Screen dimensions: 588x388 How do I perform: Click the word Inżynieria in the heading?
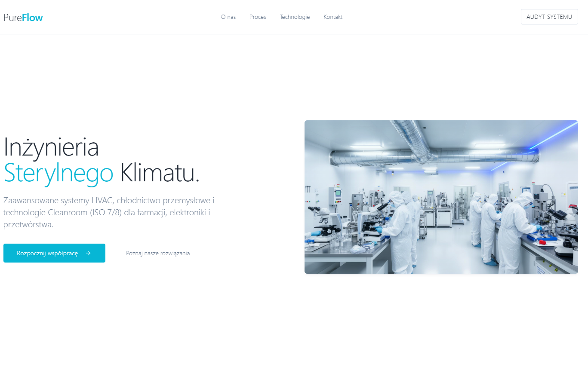point(51,147)
